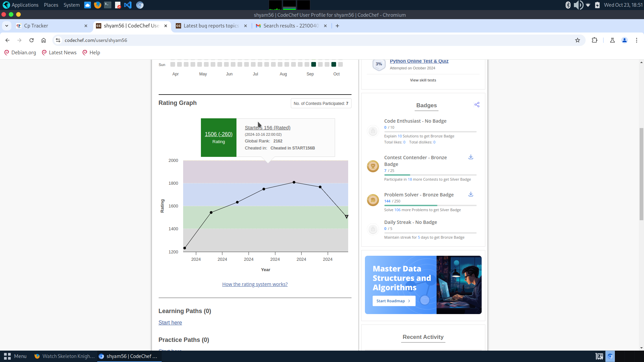The width and height of the screenshot is (644, 362).
Task: Switch to Latest bug reports topics tab
Action: 211,26
